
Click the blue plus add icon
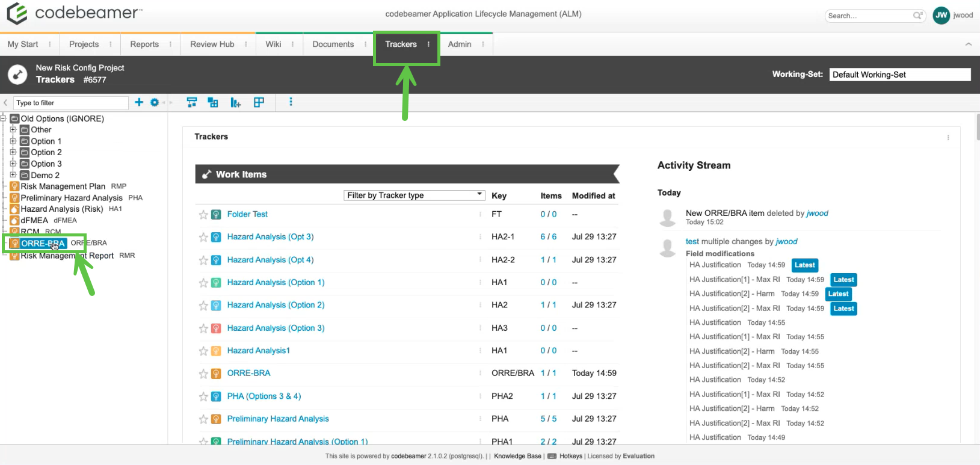tap(139, 102)
